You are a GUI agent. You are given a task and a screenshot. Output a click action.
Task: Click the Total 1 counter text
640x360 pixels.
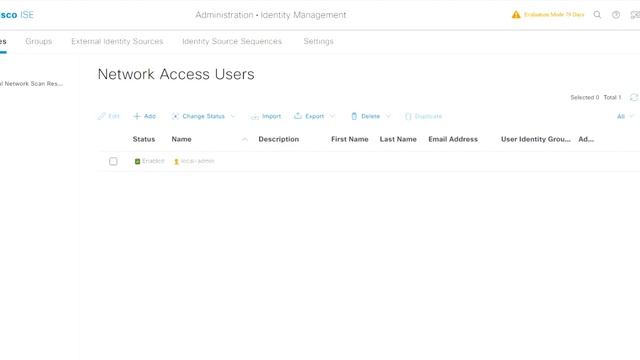pos(612,97)
